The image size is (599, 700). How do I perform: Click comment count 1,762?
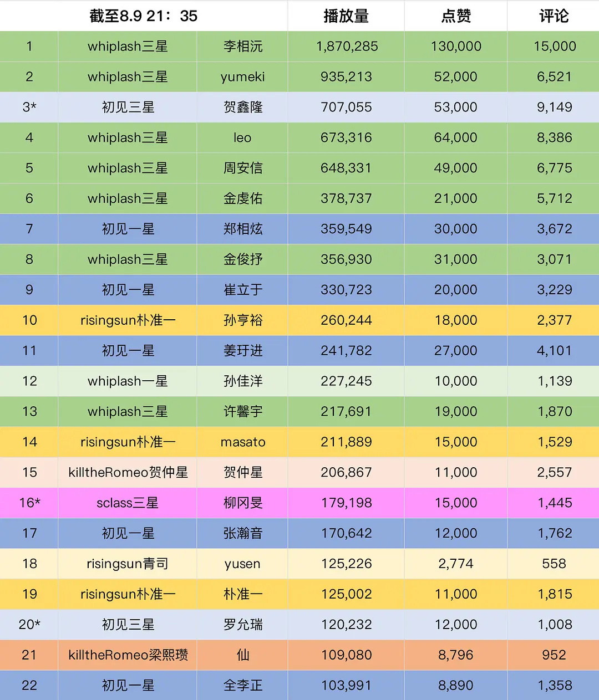click(x=554, y=534)
